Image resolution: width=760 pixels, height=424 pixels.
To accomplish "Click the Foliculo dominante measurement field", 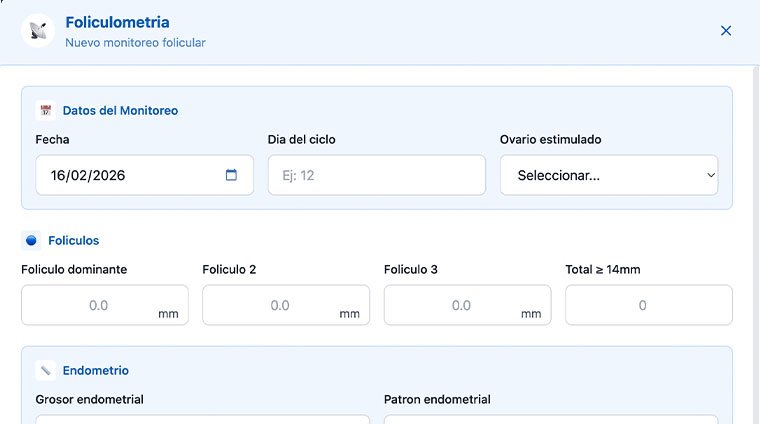I will 105,305.
